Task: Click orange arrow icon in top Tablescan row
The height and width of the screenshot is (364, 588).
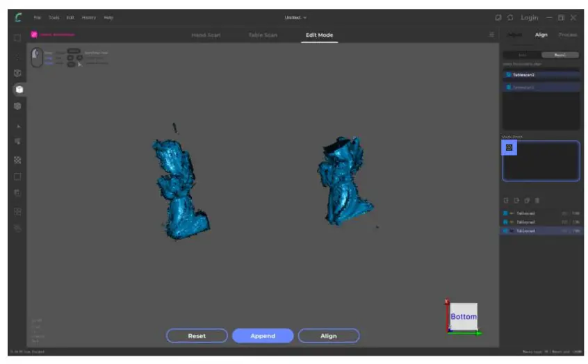Action: click(x=512, y=213)
